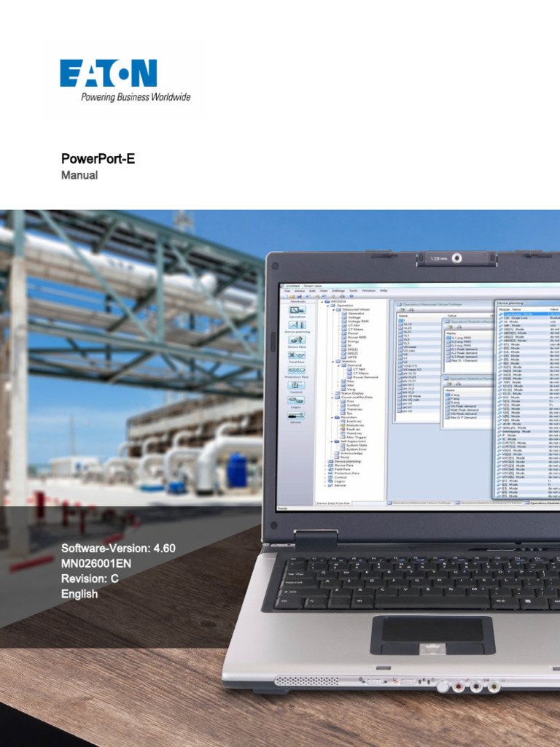The height and width of the screenshot is (747, 560).
Task: Open the Device menu
Action: (x=300, y=290)
